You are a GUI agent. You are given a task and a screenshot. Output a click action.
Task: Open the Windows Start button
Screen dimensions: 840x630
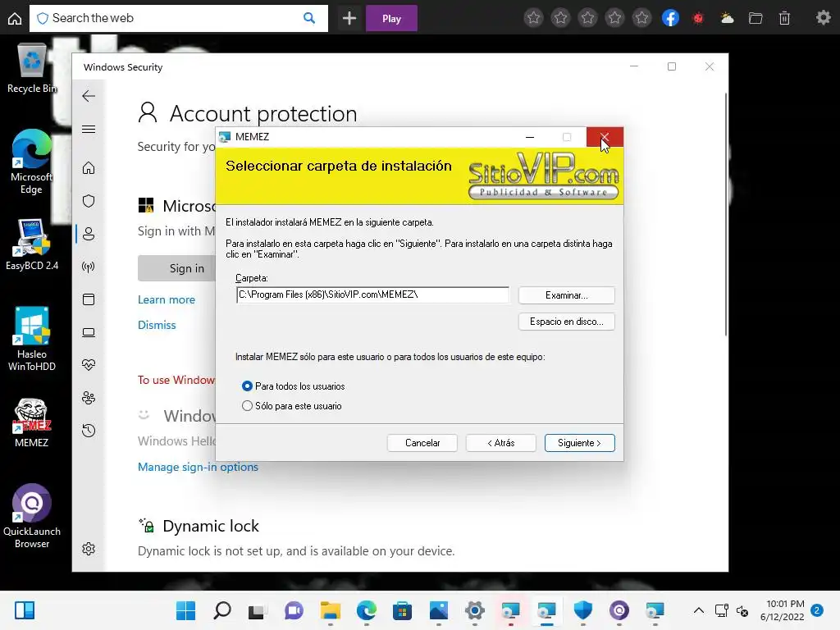tap(186, 610)
